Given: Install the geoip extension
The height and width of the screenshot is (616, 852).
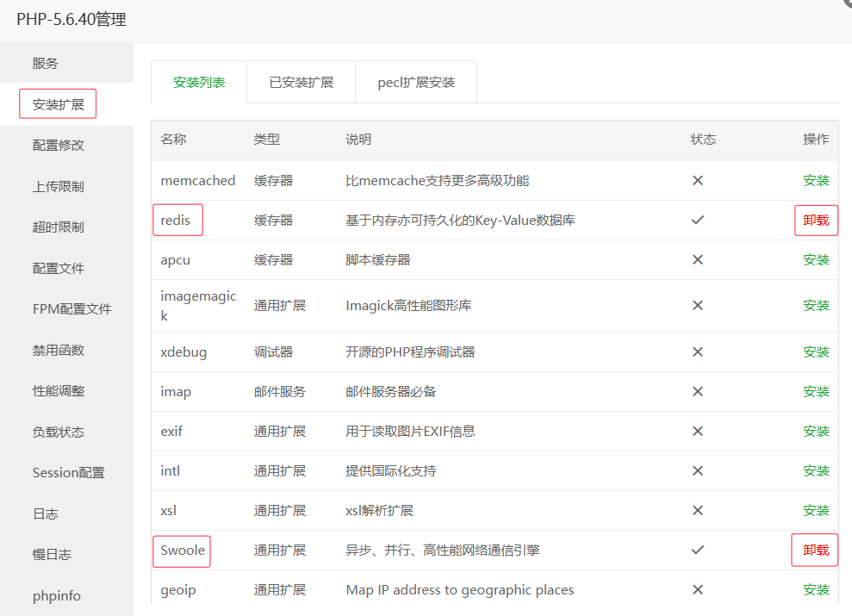Looking at the screenshot, I should [816, 590].
